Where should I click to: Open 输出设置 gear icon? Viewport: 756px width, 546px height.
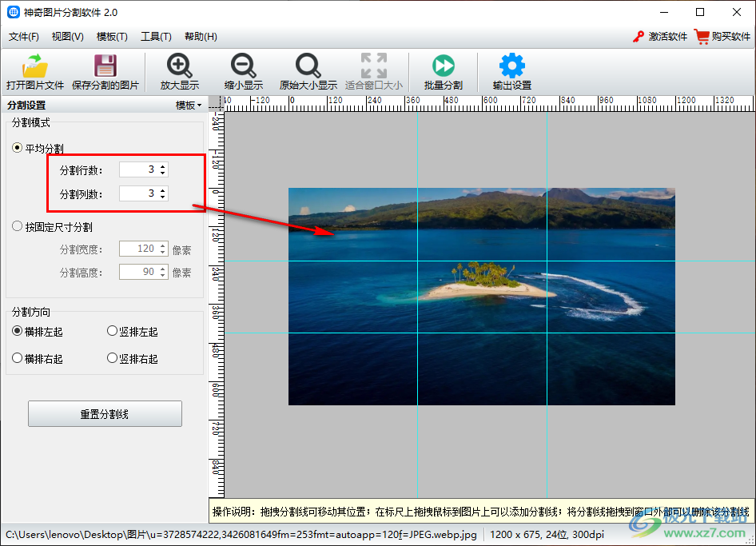tap(512, 66)
